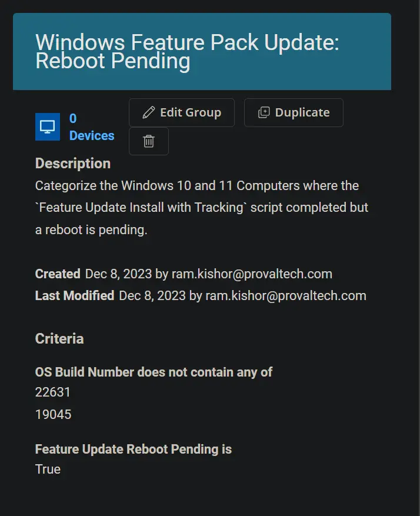Click the email address on the Last Modified line
Image resolution: width=420 pixels, height=516 pixels.
pos(286,295)
